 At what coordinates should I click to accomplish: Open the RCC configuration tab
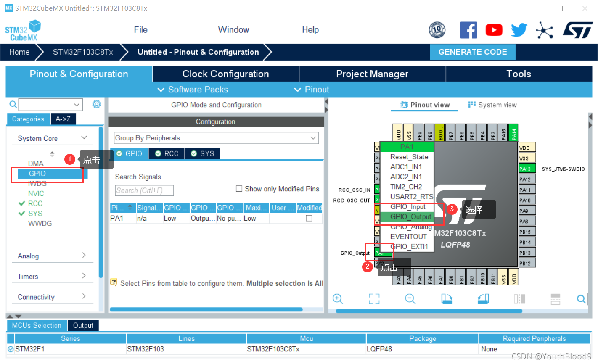point(167,153)
